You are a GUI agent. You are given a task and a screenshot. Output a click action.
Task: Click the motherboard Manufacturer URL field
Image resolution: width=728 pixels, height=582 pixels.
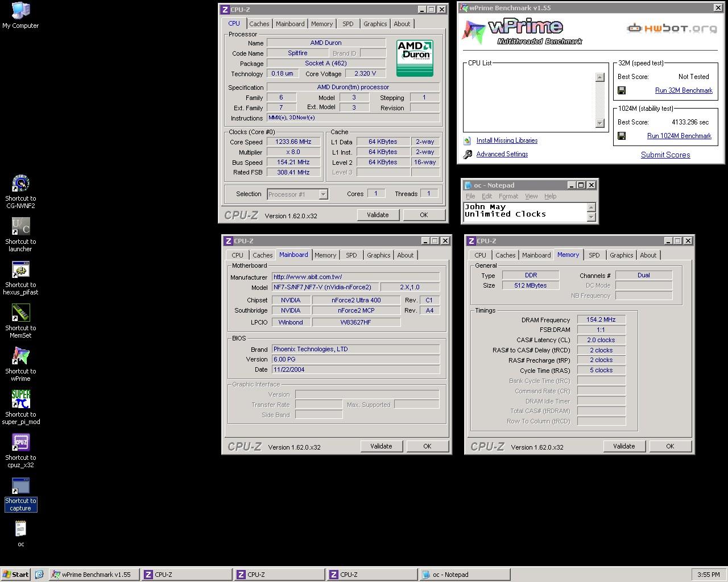click(355, 277)
